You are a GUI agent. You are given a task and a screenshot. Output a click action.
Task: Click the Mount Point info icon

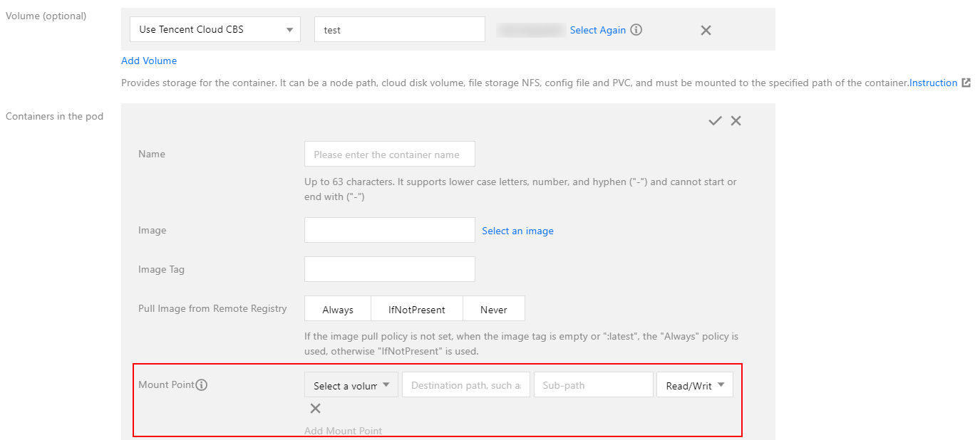[202, 385]
